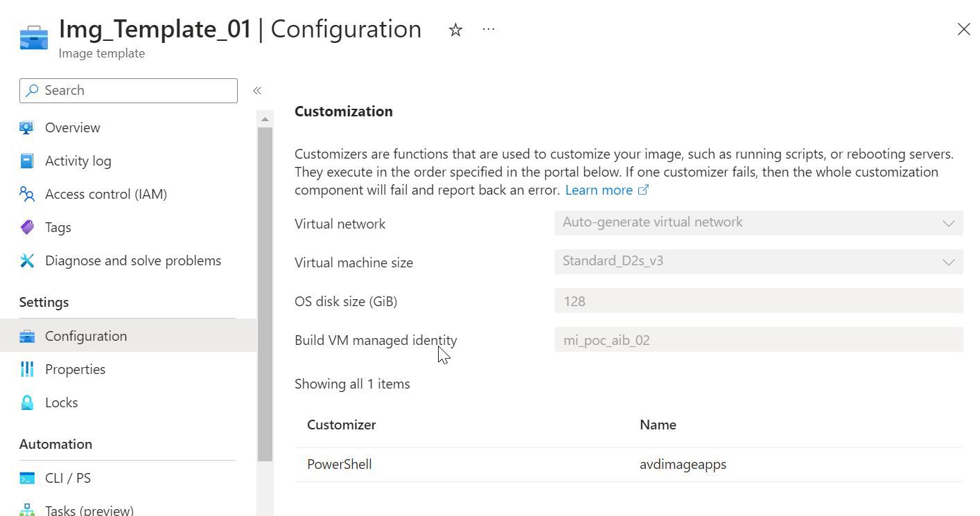The width and height of the screenshot is (980, 516).
Task: Expand the Virtual machine size dropdown
Action: 758,262
